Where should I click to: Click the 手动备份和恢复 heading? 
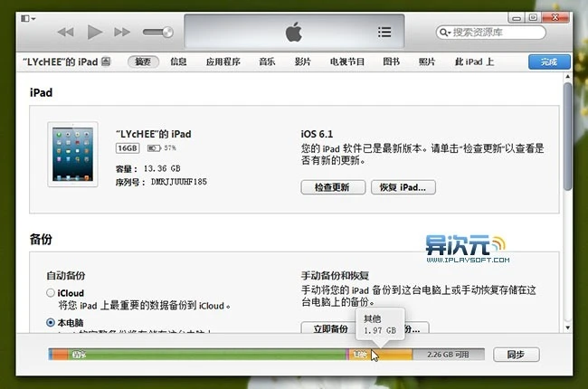point(335,276)
